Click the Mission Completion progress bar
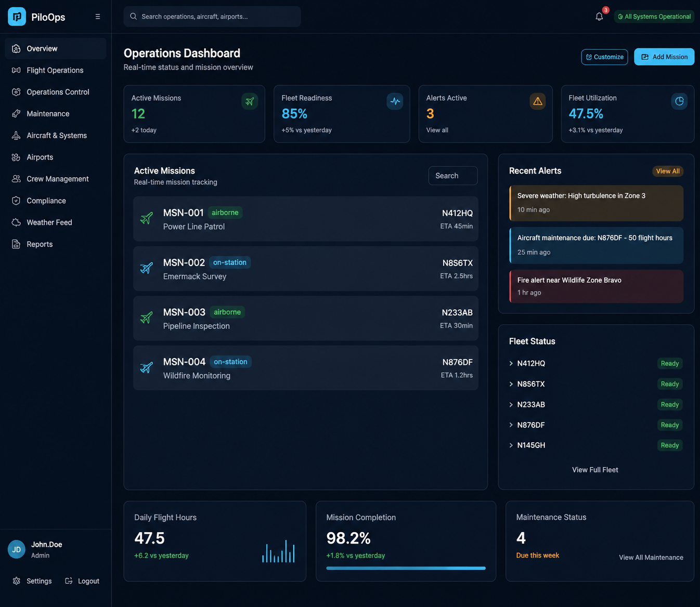Screen dimensions: 700x607 click(x=406, y=568)
